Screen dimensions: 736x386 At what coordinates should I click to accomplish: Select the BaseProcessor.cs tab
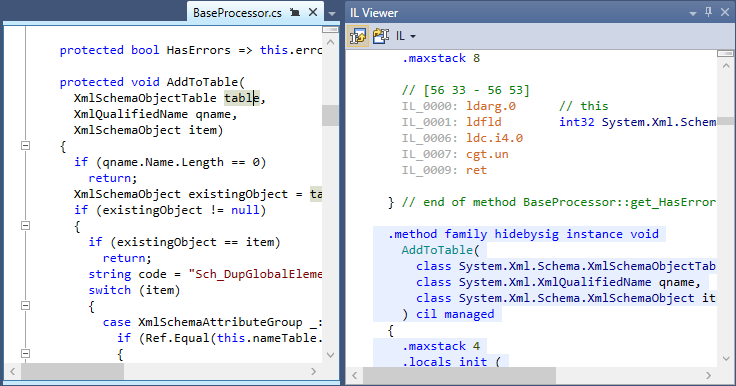pyautogui.click(x=237, y=13)
